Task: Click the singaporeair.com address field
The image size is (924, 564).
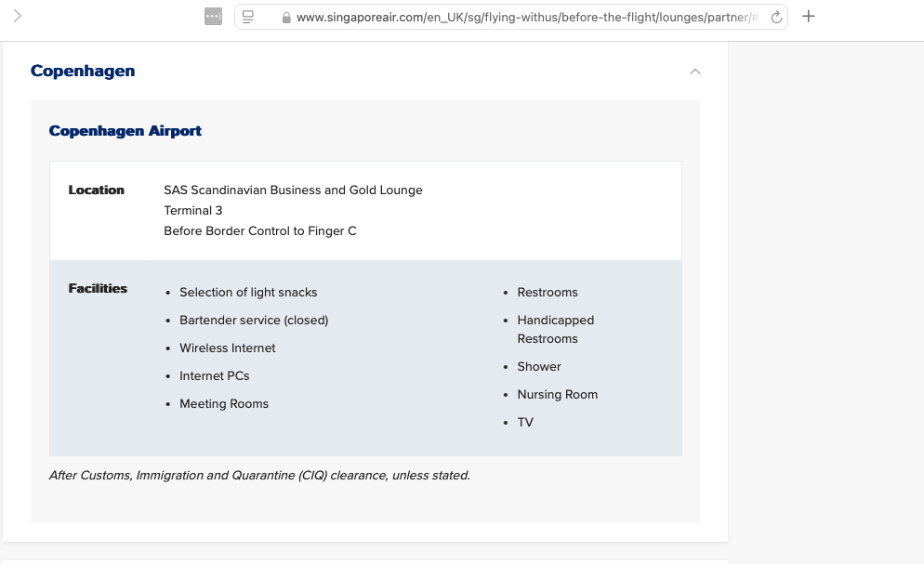Action: [521, 17]
